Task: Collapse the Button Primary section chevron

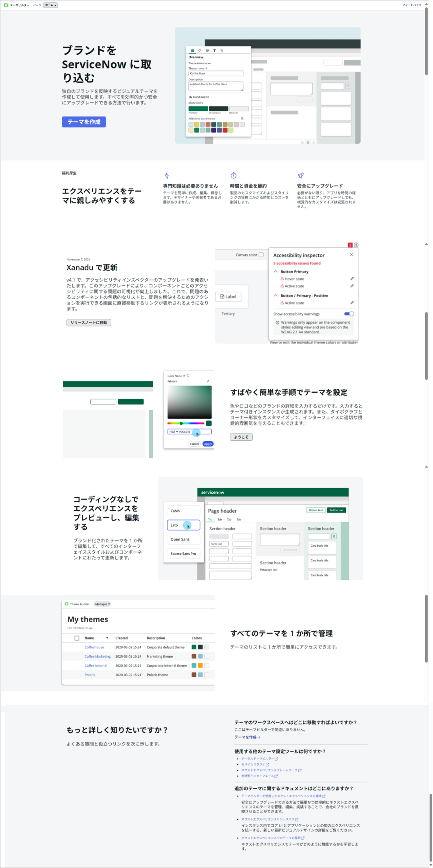Action: pos(276,271)
